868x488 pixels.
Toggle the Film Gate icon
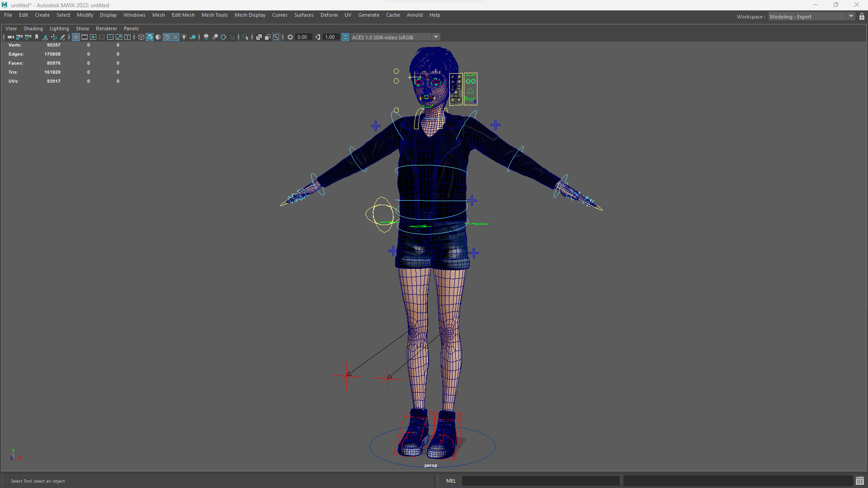pos(85,37)
